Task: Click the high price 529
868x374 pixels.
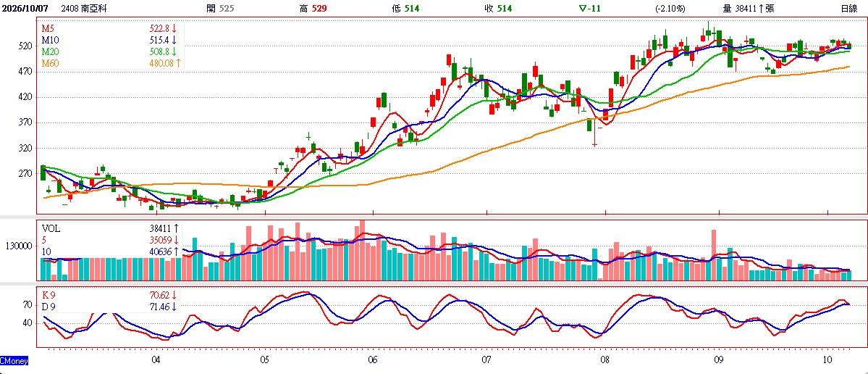Action: (319, 8)
